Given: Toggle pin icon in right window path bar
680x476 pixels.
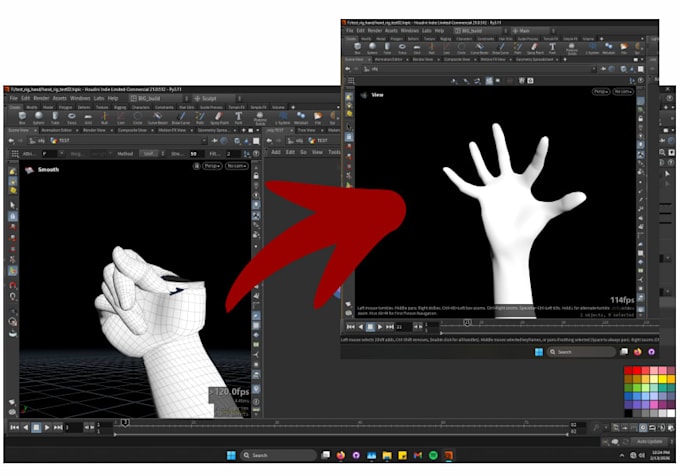Looking at the screenshot, I should (x=603, y=69).
